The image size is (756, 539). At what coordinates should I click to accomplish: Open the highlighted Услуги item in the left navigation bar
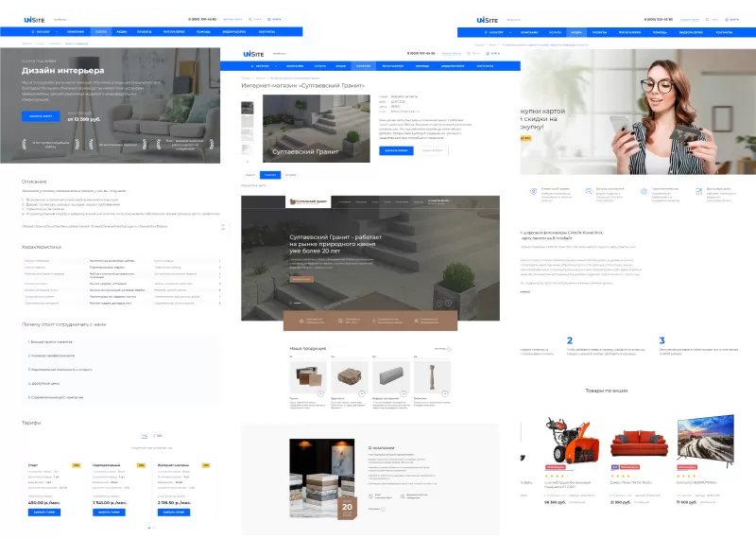[102, 32]
